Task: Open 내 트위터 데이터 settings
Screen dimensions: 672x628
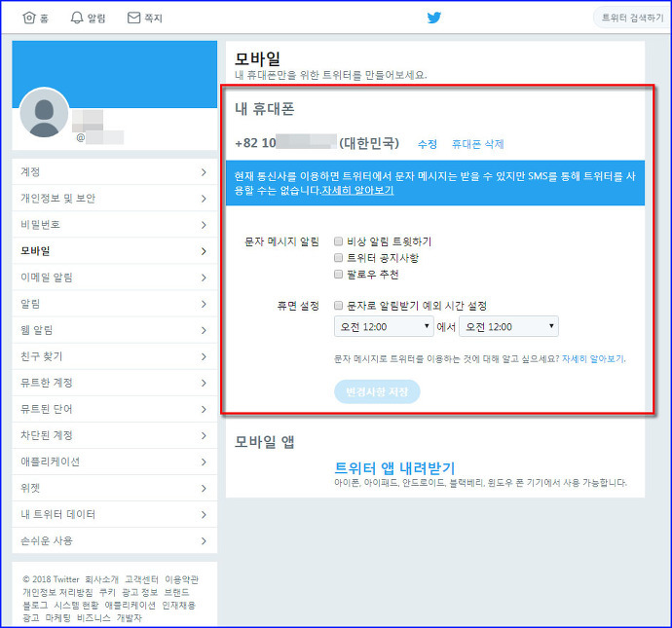Action: tap(114, 514)
